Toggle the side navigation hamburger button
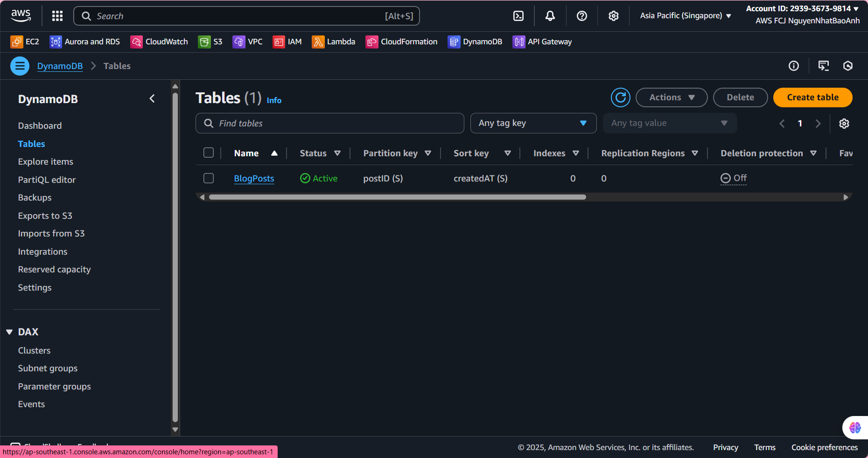Image resolution: width=868 pixels, height=458 pixels. coord(20,66)
